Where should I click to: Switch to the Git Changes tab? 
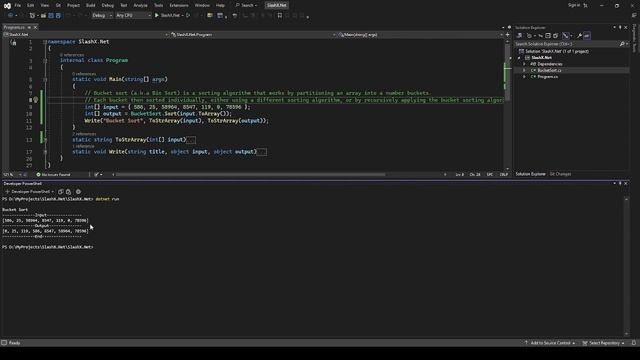(560, 174)
